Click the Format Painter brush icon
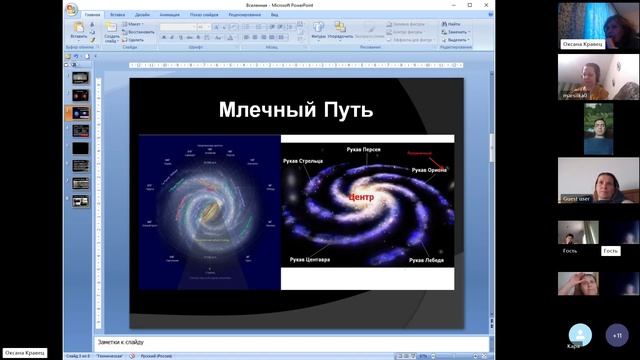The width and height of the screenshot is (640, 360). [92, 40]
